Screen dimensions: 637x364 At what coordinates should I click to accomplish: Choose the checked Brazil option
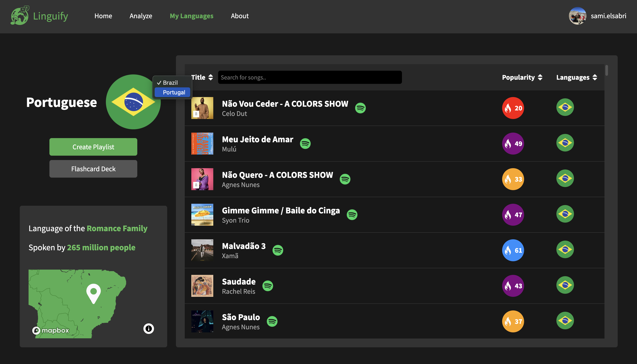pyautogui.click(x=170, y=83)
